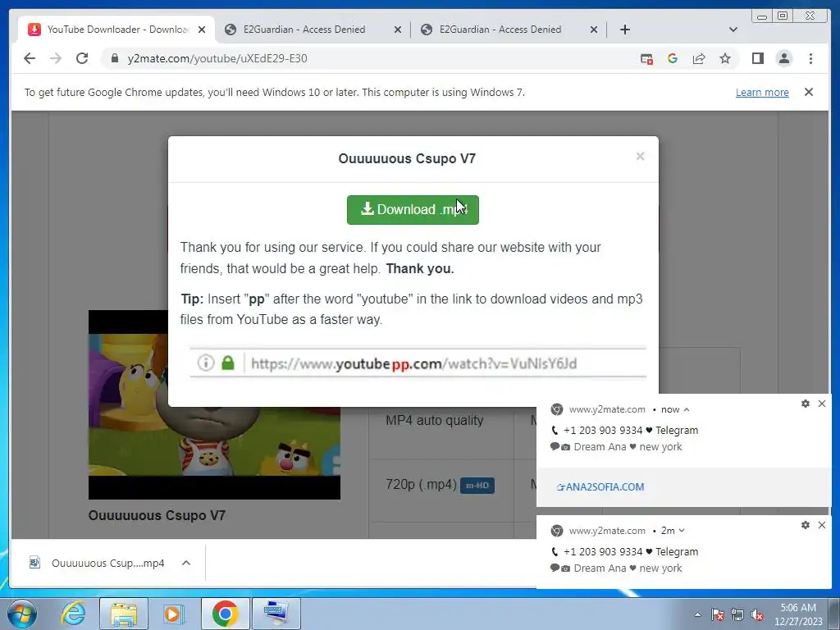The image size is (840, 630).
Task: Open the Learn more link in the update bar
Action: [x=762, y=92]
